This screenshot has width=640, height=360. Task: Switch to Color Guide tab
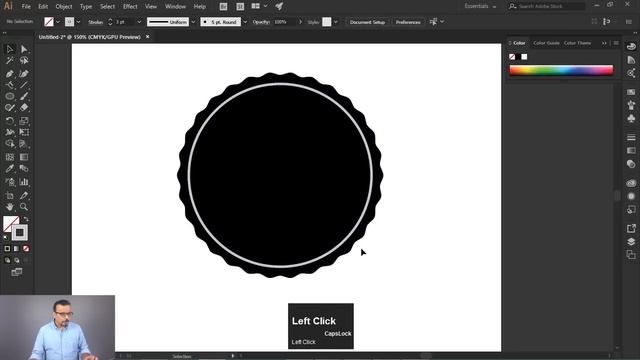[x=546, y=43]
